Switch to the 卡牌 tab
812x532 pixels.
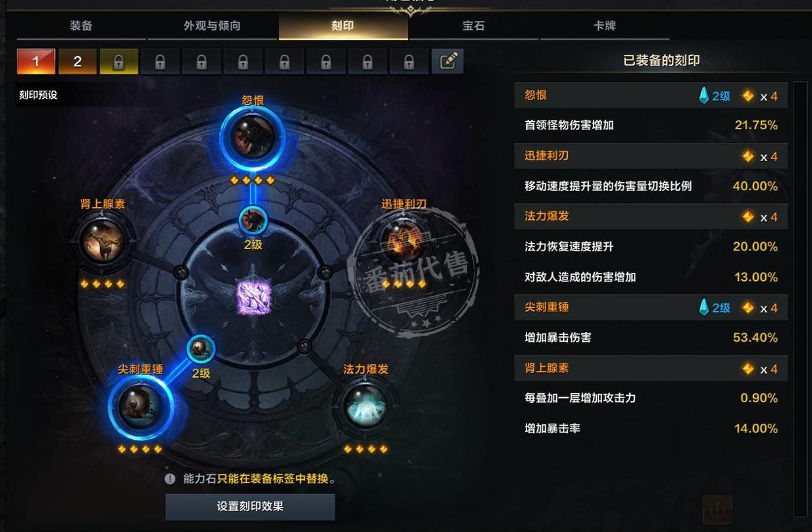[604, 26]
